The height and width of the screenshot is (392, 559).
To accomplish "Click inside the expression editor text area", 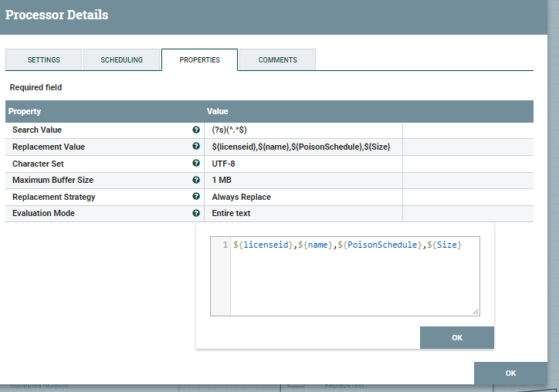I will coord(354,278).
